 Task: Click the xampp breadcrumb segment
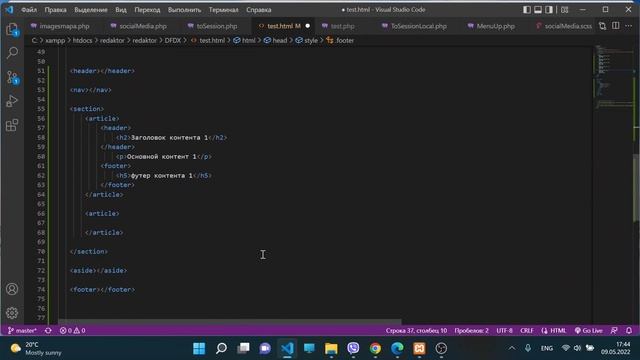[55, 40]
